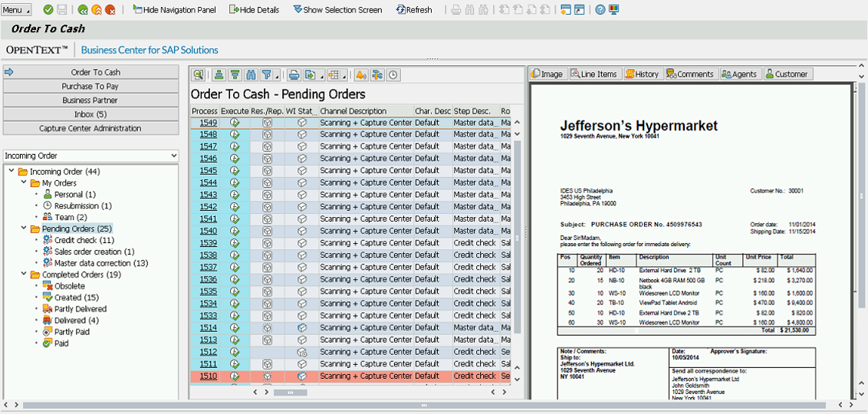The image size is (868, 414).
Task: Click Res./Rep. icon in row 1511
Action: tap(267, 363)
